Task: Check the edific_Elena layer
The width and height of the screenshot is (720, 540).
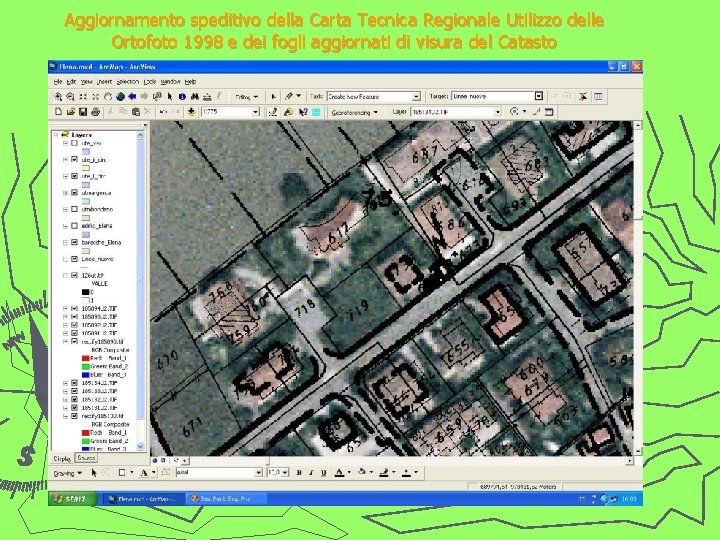Action: [74, 226]
